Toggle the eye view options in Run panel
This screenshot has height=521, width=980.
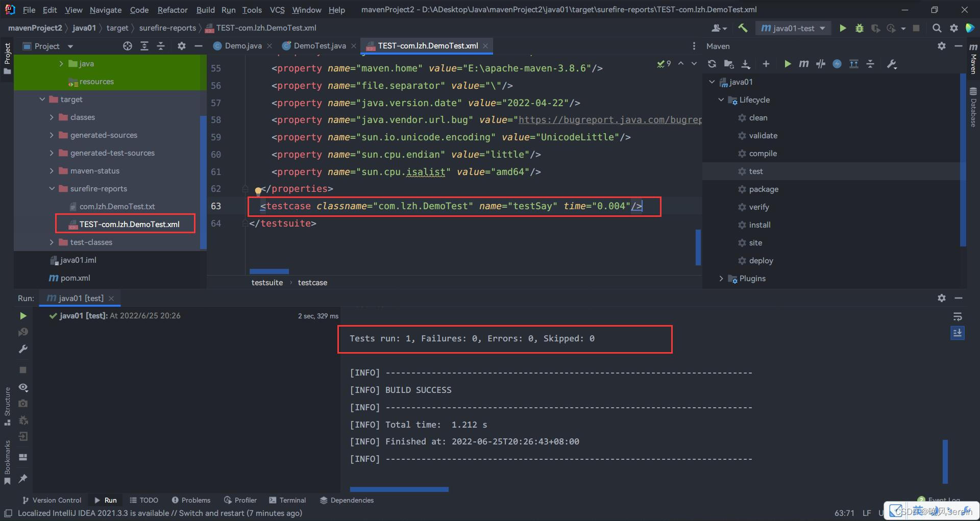tap(23, 387)
